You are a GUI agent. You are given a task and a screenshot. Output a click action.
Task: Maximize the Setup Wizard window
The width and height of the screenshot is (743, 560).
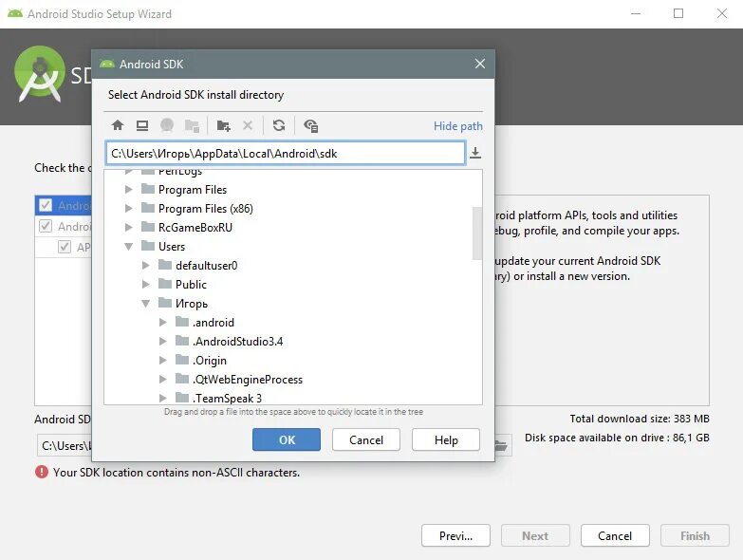(678, 13)
